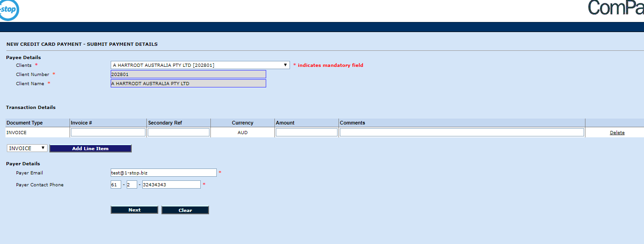Click the Document Type column header
The height and width of the screenshot is (244, 644).
25,123
